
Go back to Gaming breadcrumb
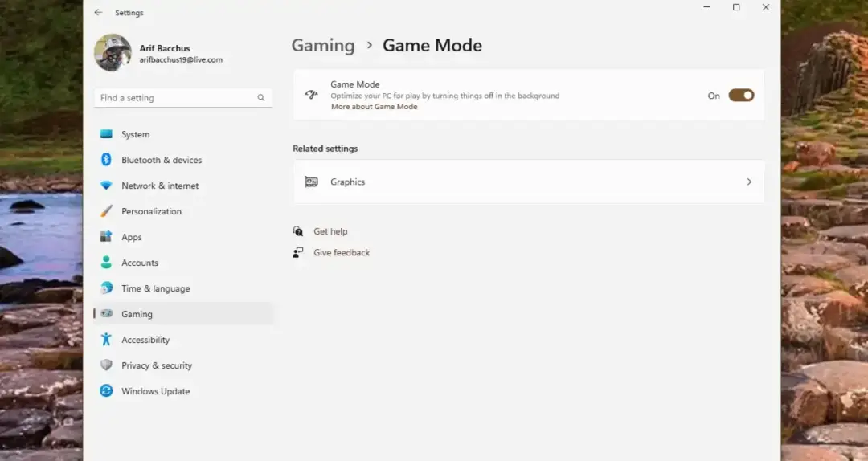point(323,46)
